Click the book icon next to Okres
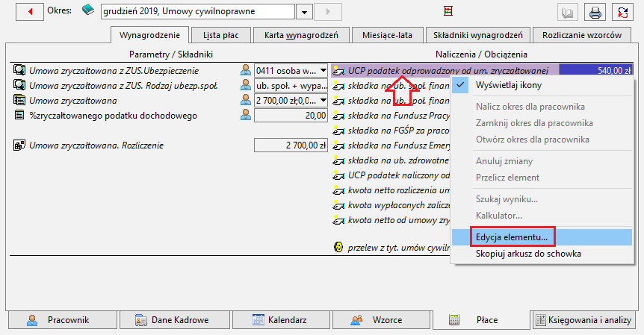 pos(88,10)
